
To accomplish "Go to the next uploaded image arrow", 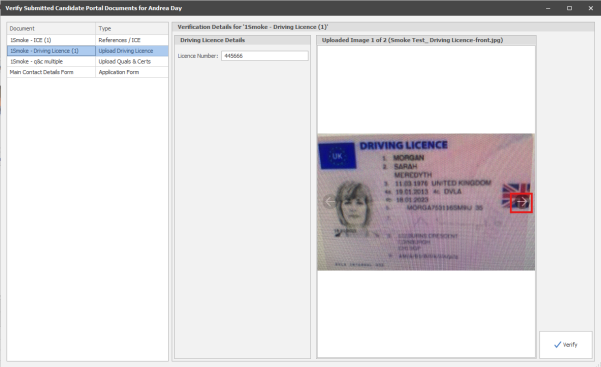I will pos(521,202).
